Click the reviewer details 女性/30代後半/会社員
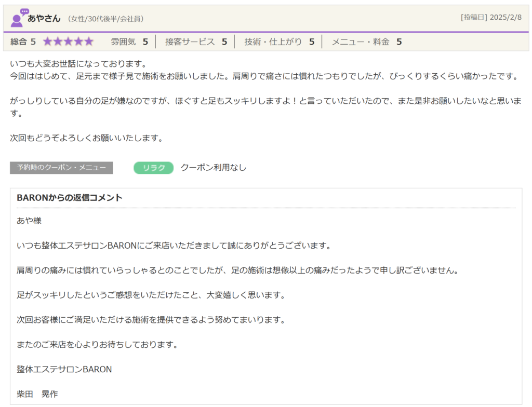This screenshot has height=407, width=532. (x=105, y=19)
